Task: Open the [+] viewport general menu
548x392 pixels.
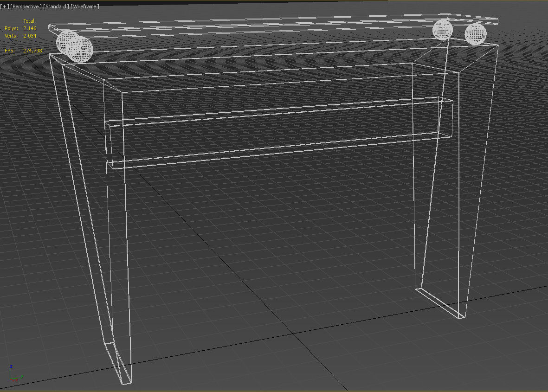Action: pyautogui.click(x=5, y=6)
